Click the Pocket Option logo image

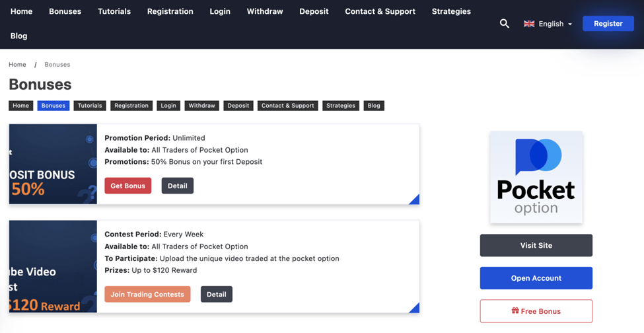point(536,177)
